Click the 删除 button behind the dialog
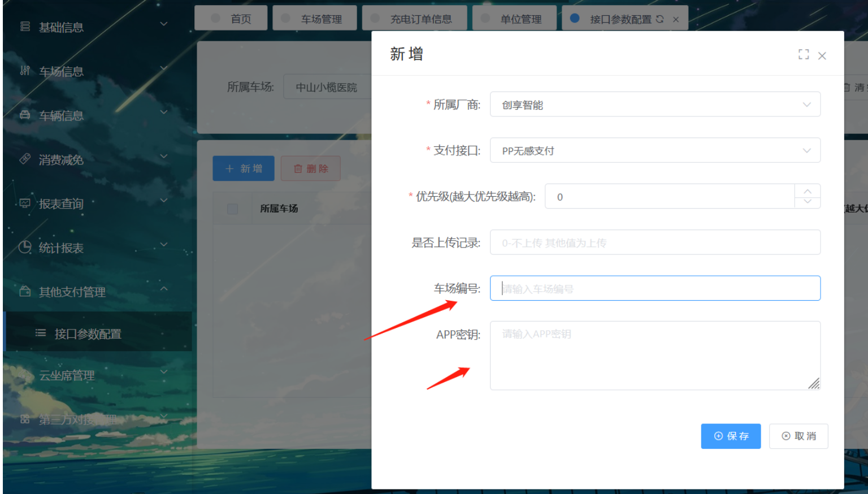Viewport: 868px width, 494px height. (x=311, y=168)
